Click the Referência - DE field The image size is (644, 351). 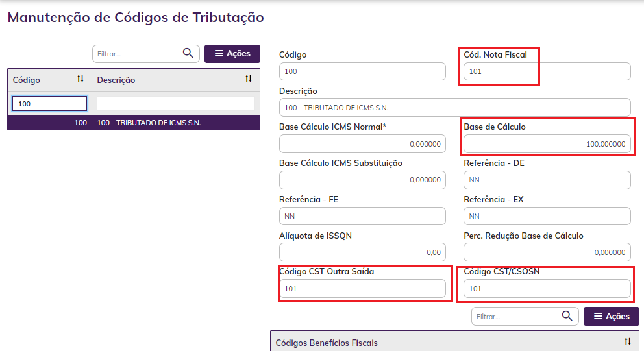(x=547, y=180)
